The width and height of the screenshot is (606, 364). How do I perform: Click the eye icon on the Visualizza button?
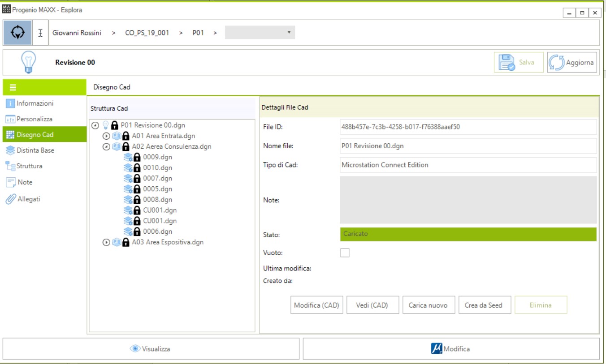[135, 349]
